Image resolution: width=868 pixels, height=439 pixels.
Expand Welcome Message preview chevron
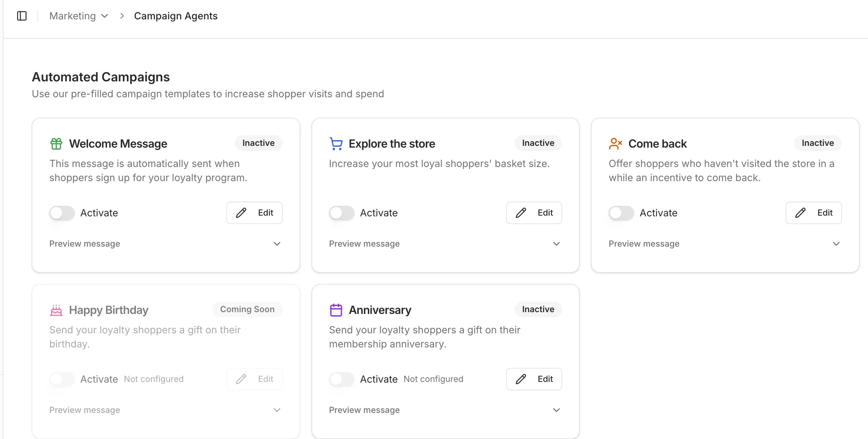point(277,244)
